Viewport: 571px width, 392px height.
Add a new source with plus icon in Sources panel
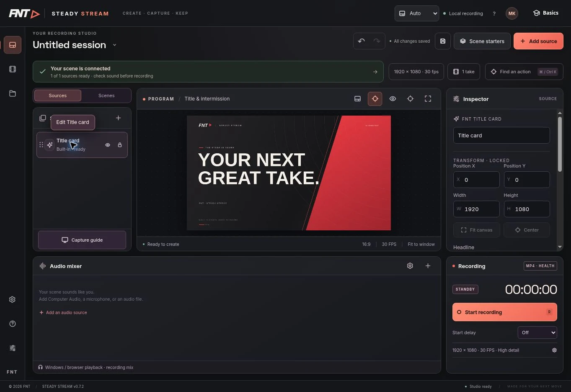[118, 118]
